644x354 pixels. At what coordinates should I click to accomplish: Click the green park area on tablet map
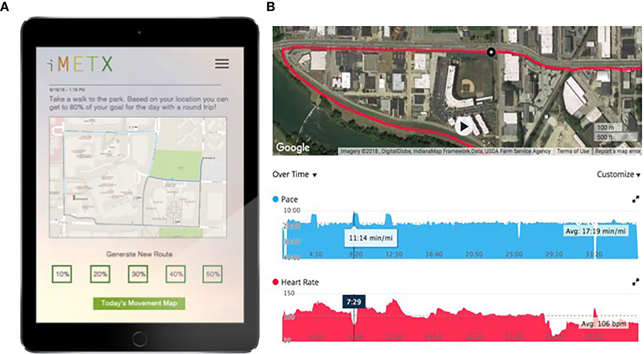(x=177, y=165)
